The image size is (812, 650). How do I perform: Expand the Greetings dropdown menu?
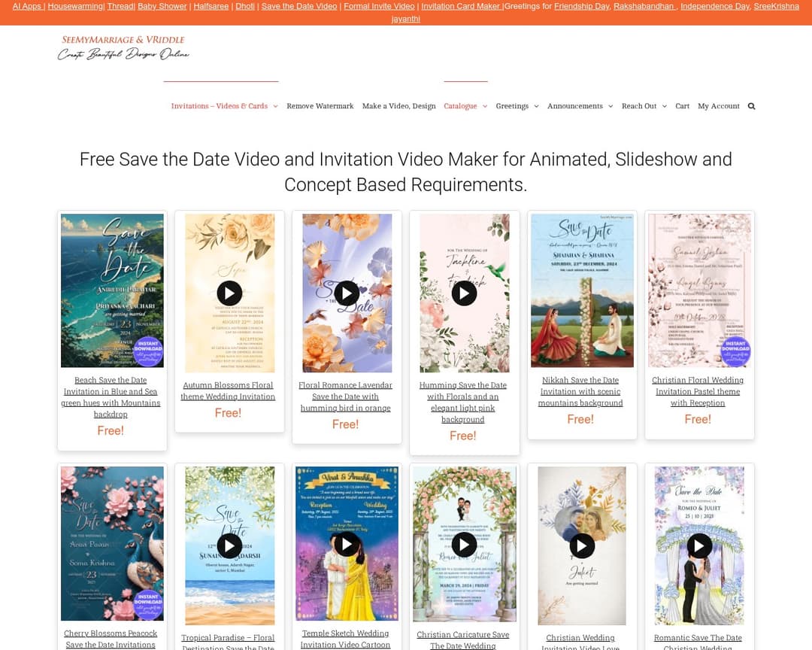point(517,106)
